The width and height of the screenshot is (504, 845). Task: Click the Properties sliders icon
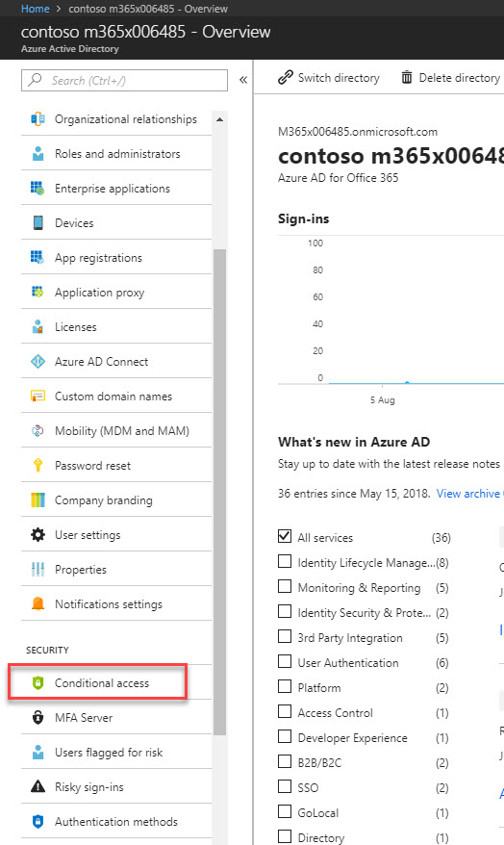pos(38,569)
